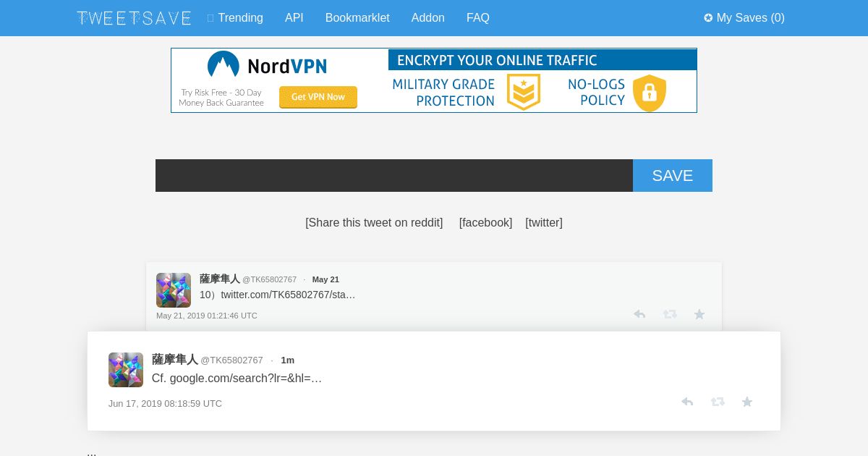Open the Addon page
This screenshot has width=868, height=456.
pos(428,18)
